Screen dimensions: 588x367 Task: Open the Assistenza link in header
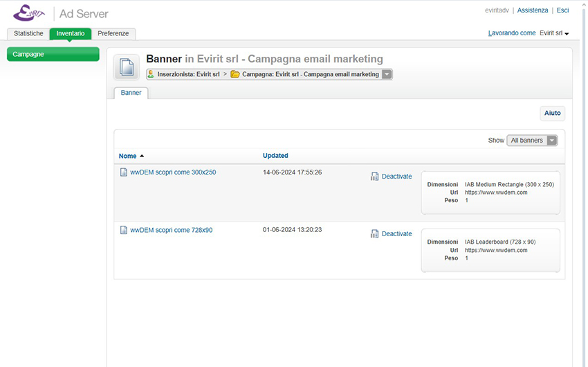pos(533,10)
